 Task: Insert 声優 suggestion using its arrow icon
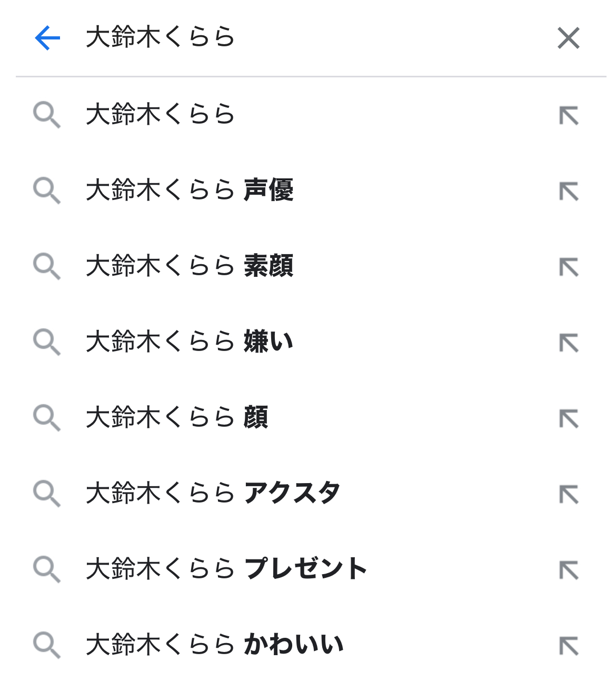coord(569,191)
